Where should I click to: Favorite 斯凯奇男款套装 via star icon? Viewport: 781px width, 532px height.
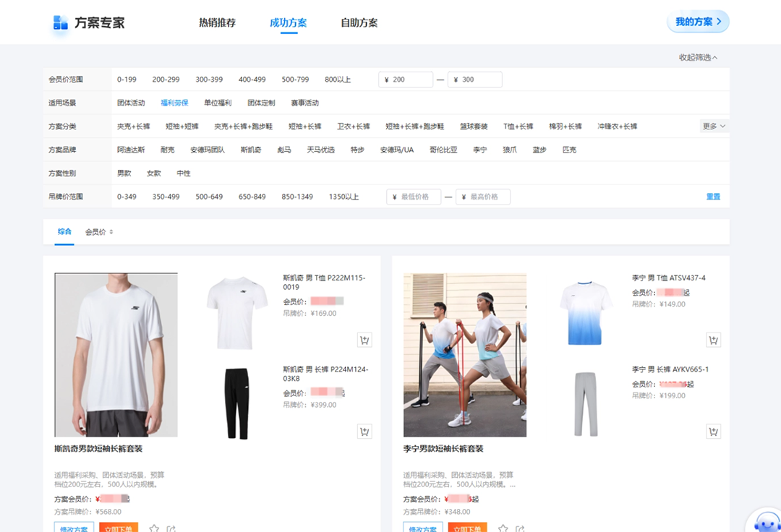153,528
